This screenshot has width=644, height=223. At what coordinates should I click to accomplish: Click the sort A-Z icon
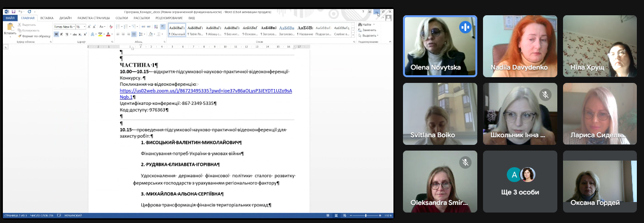[x=156, y=27]
